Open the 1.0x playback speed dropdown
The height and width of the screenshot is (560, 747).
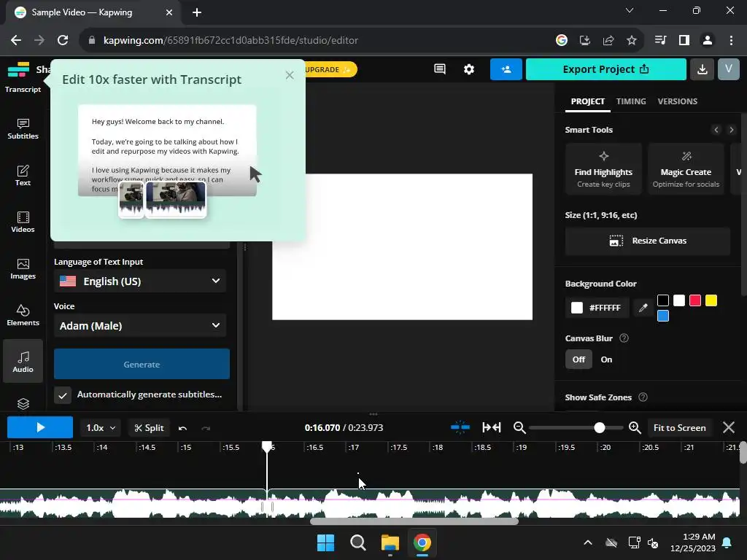click(x=101, y=428)
